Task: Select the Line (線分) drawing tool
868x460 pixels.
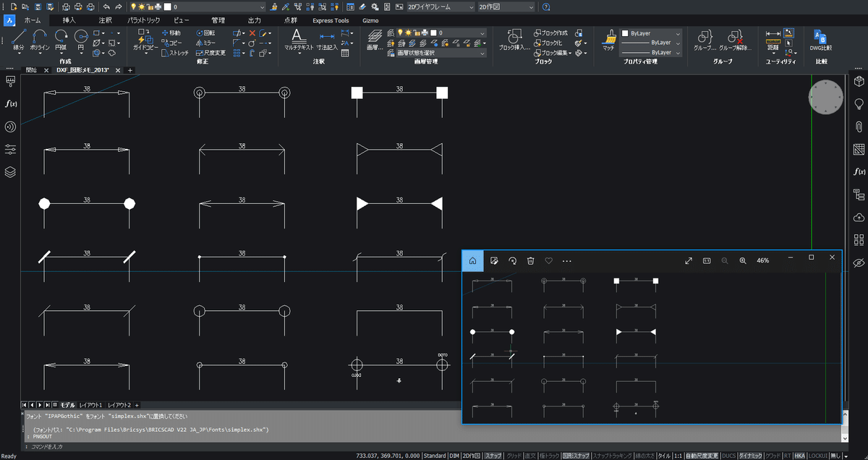Action: 18,40
